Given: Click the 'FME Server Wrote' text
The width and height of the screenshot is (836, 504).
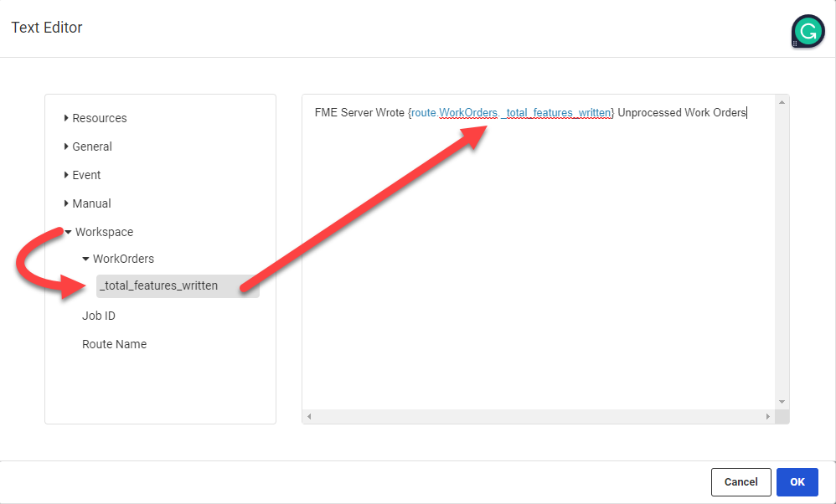Looking at the screenshot, I should click(359, 113).
